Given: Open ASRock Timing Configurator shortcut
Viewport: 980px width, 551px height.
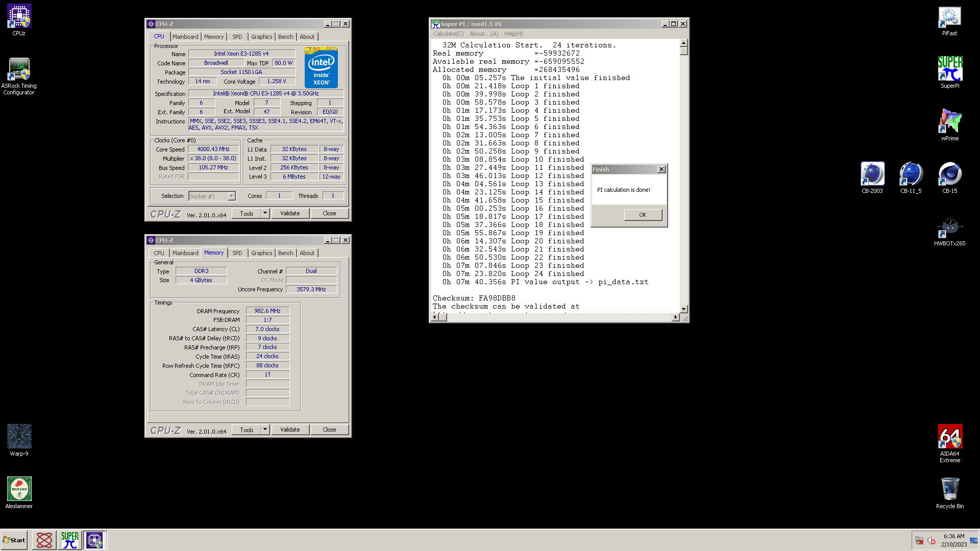Looking at the screenshot, I should [x=19, y=77].
